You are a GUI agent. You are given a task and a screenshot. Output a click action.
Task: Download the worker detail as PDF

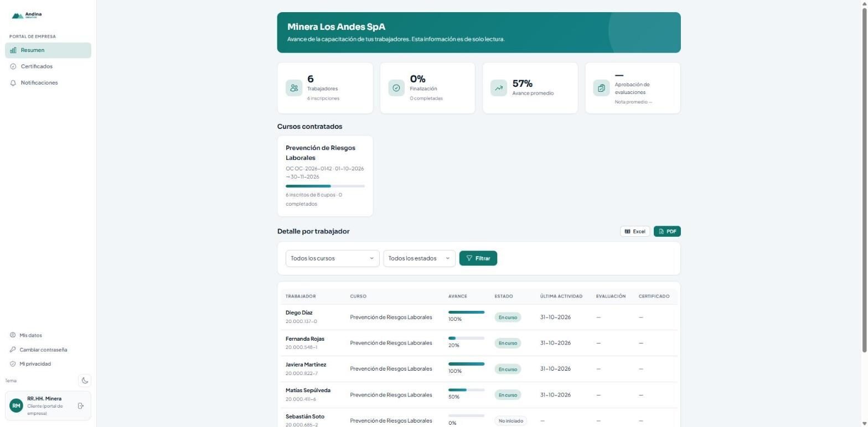667,231
